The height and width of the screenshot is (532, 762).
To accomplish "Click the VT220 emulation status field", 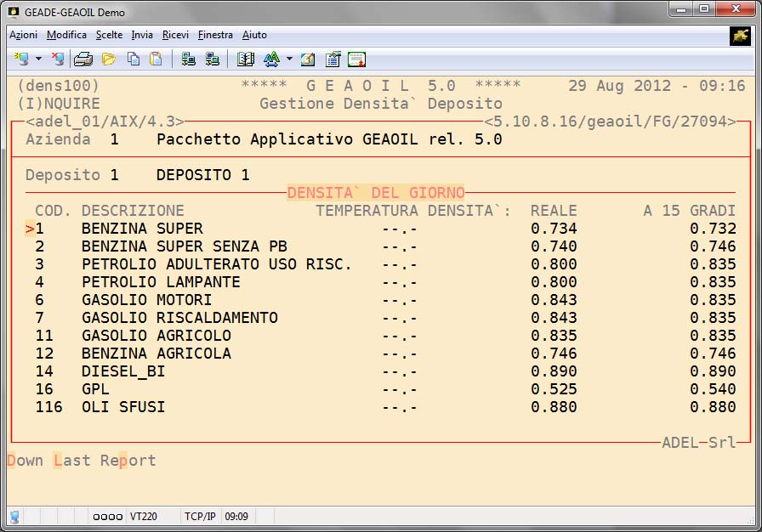I will pos(141,516).
